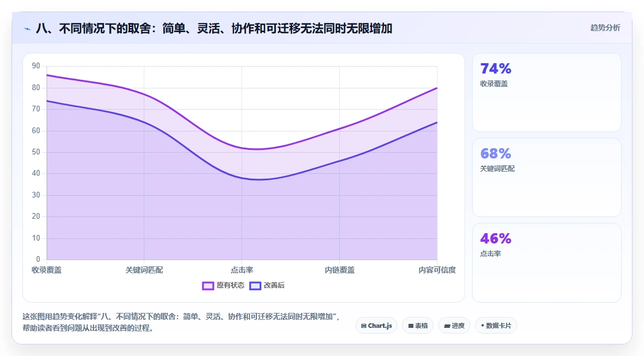
Task: Click the 收录覆盖 caption under 74%
Action: pyautogui.click(x=494, y=84)
